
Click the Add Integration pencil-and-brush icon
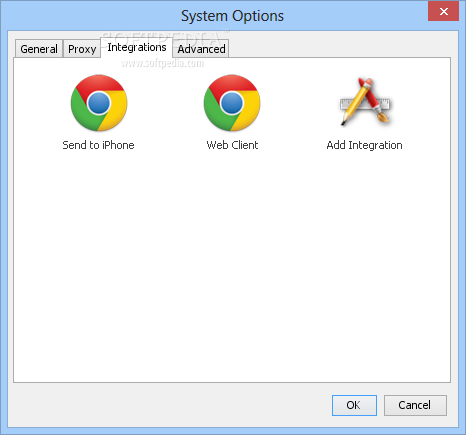coord(365,102)
